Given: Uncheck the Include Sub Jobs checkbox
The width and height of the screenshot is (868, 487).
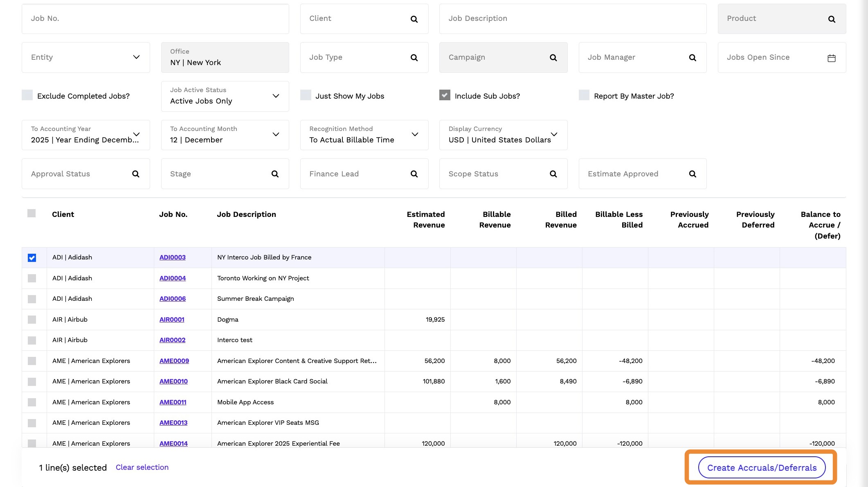Looking at the screenshot, I should coord(445,95).
